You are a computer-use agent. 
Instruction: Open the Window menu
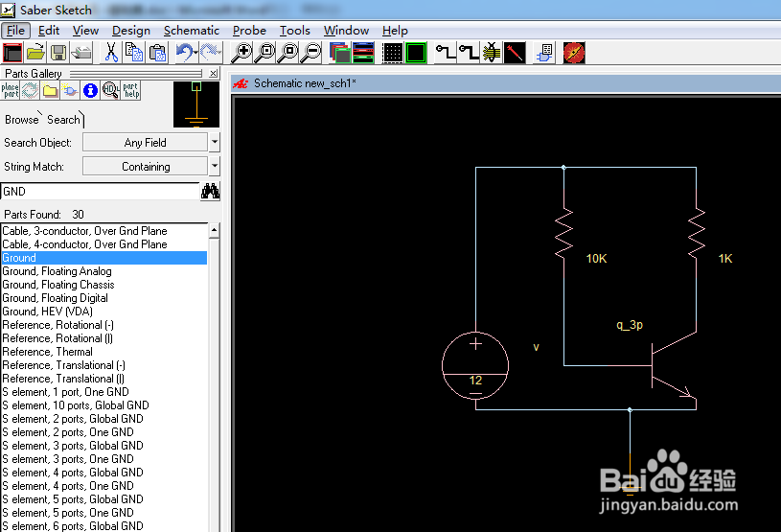pos(346,31)
